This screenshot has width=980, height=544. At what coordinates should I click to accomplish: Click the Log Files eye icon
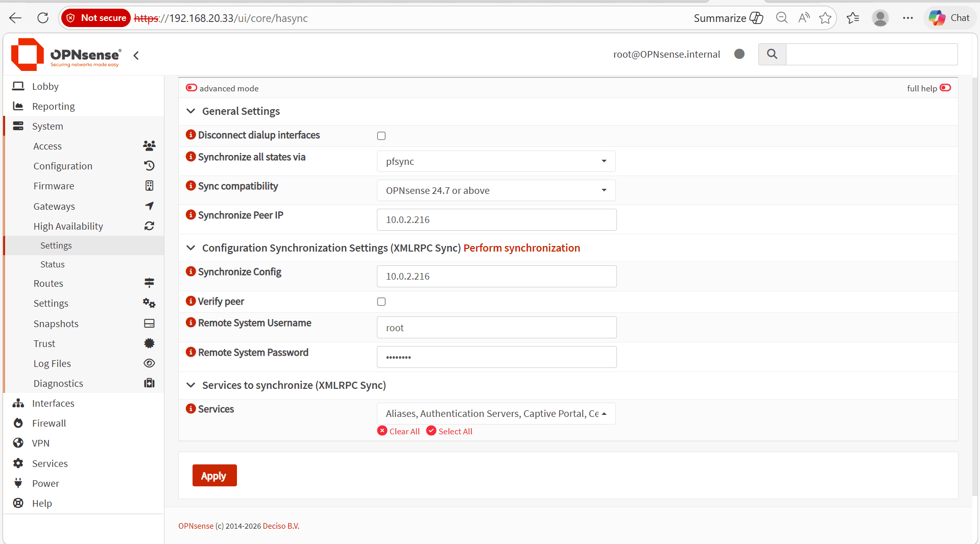pyautogui.click(x=149, y=363)
